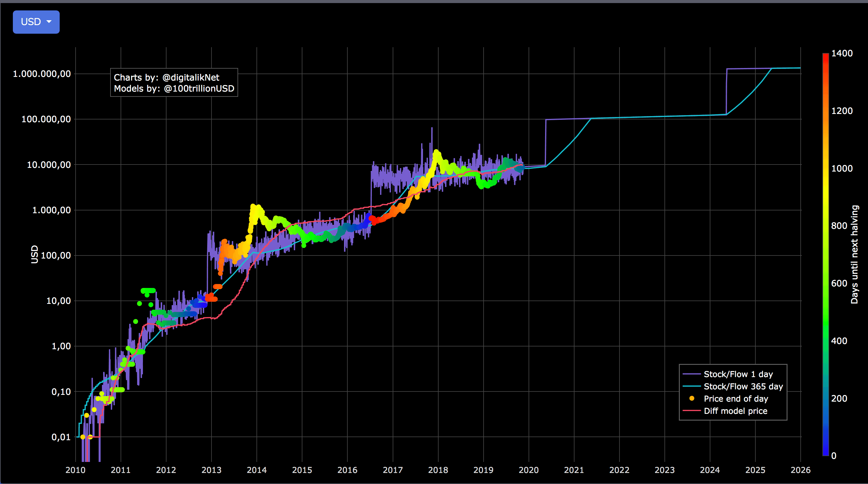Image resolution: width=868 pixels, height=484 pixels.
Task: Click the 2016 x-axis label
Action: (x=347, y=470)
